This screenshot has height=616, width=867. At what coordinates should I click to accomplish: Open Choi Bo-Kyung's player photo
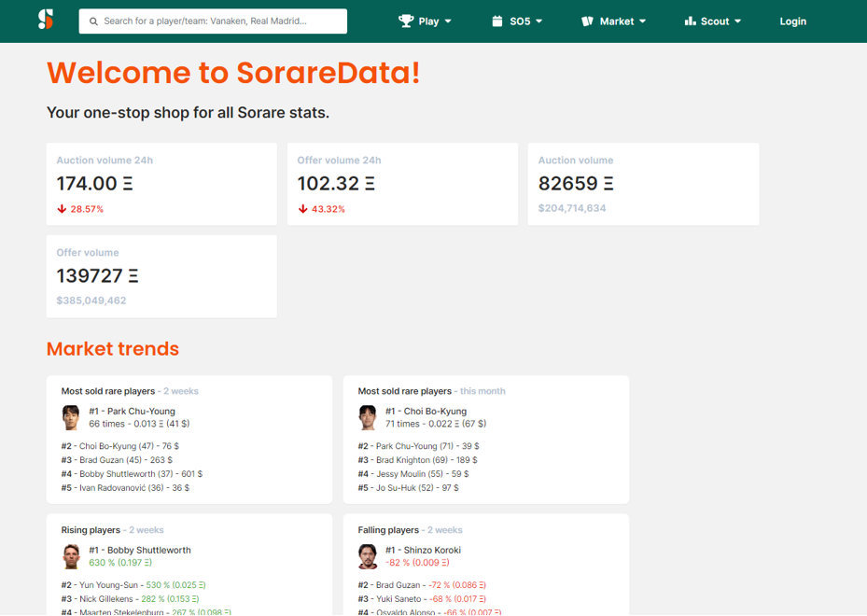(367, 417)
